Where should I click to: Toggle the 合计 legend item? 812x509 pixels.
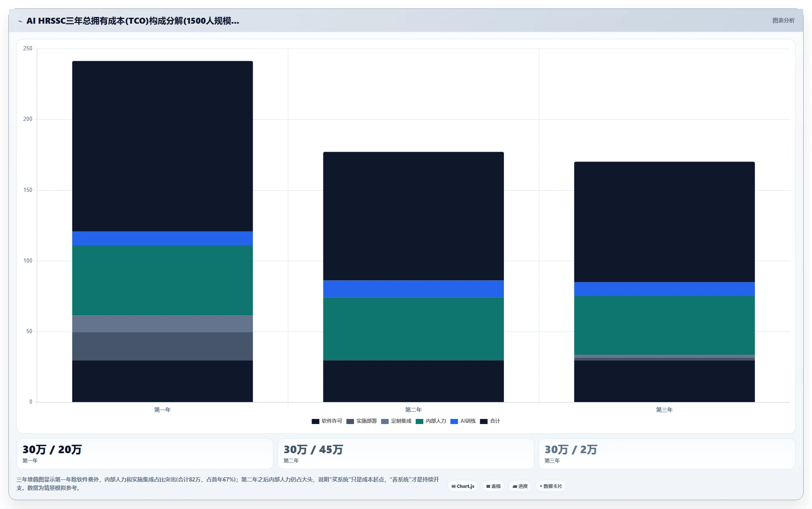(x=490, y=421)
